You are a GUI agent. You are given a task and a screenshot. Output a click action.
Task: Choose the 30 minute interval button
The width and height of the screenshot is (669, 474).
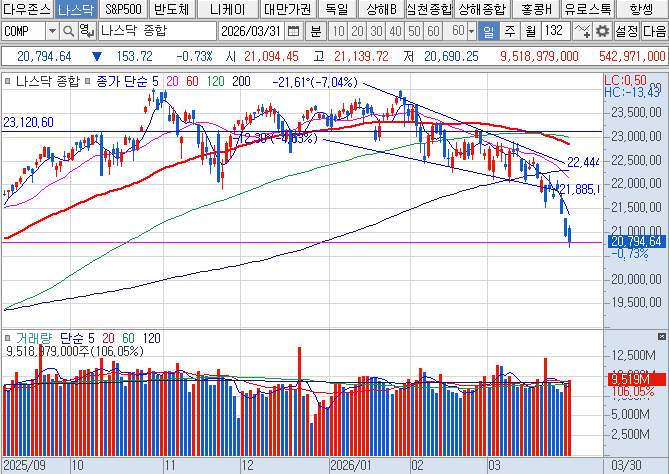pyautogui.click(x=376, y=31)
